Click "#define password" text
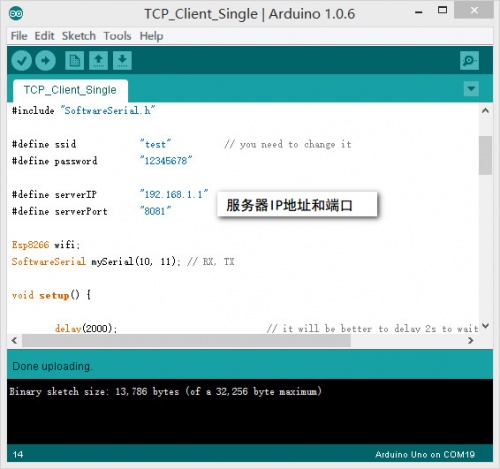 [54, 161]
